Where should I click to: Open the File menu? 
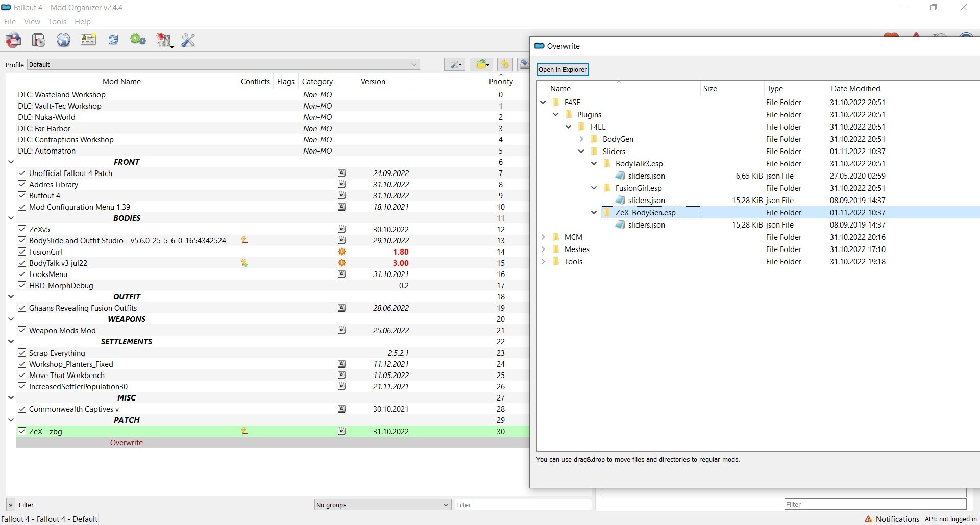pos(10,21)
